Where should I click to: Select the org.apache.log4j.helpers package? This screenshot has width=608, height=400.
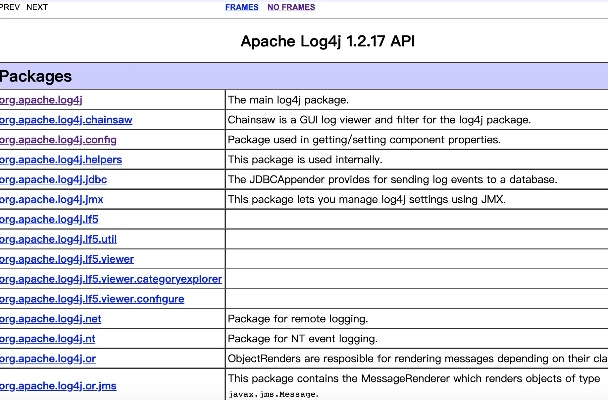coord(62,160)
